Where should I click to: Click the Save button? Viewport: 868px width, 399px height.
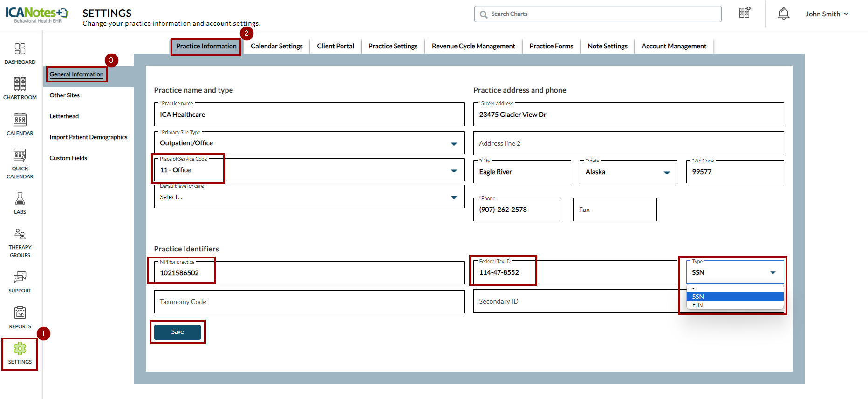coord(178,332)
